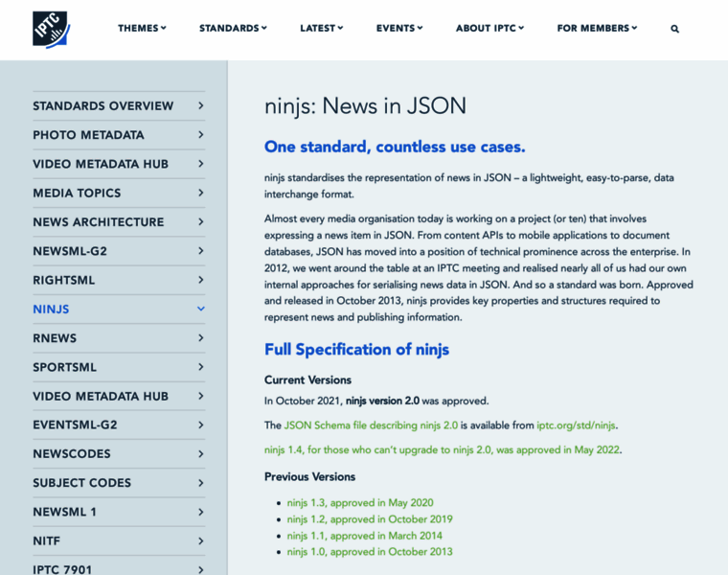Expand the SportsML chevron
Screen dimensions: 728x575
tap(200, 367)
